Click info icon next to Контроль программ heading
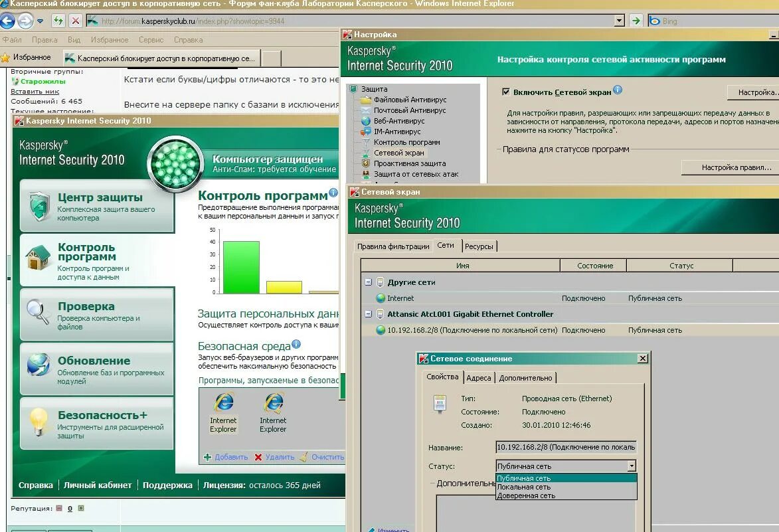Viewport: 779px width, 532px height. click(x=333, y=193)
